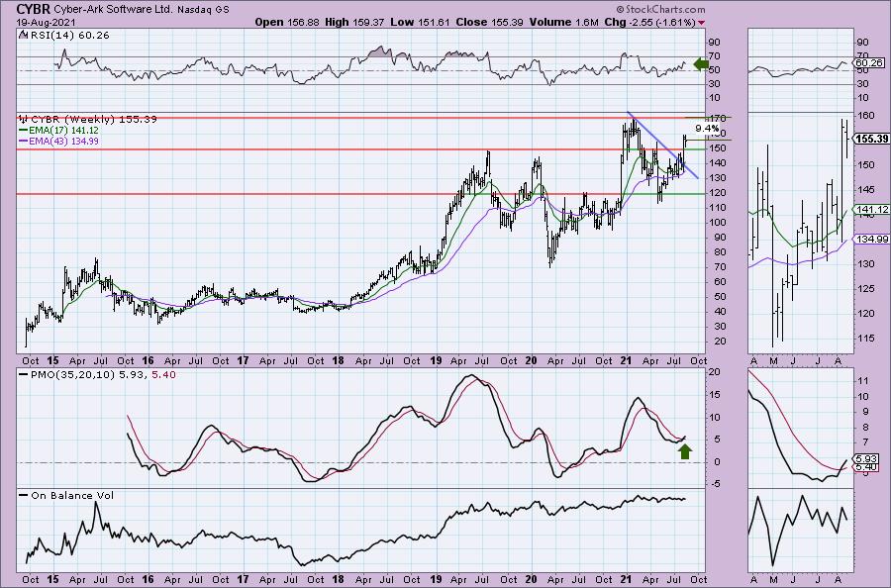The width and height of the screenshot is (891, 588).
Task: Click the 19-Aug-2021 chart date
Action: (44, 23)
